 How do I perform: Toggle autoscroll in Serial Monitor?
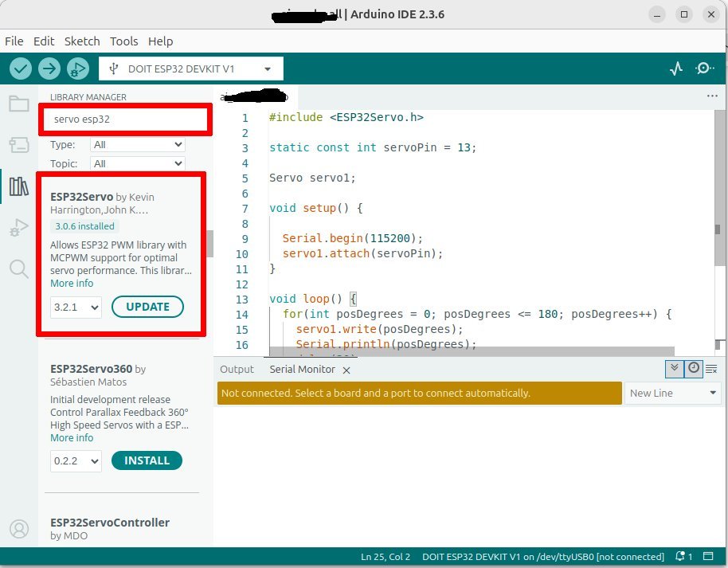(x=675, y=369)
